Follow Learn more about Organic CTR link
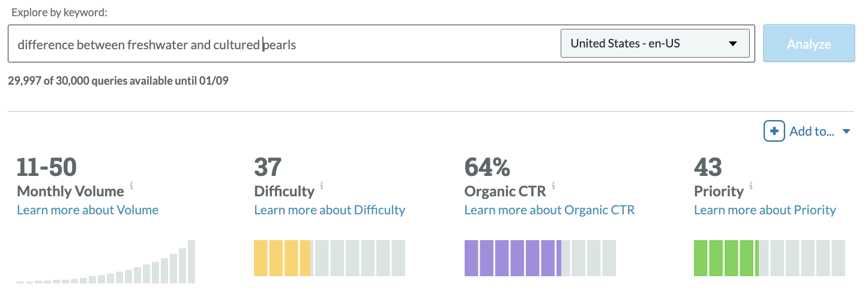The height and width of the screenshot is (299, 868). tap(549, 210)
